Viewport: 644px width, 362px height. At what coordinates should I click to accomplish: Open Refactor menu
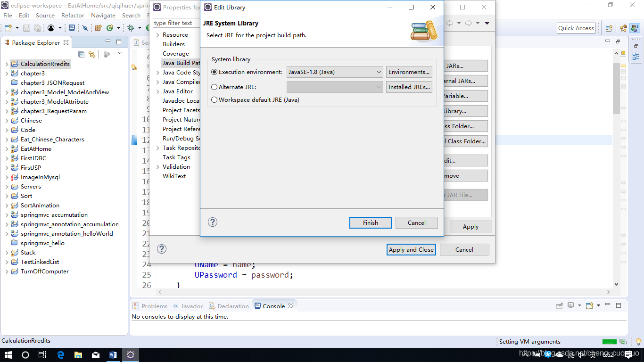click(73, 15)
